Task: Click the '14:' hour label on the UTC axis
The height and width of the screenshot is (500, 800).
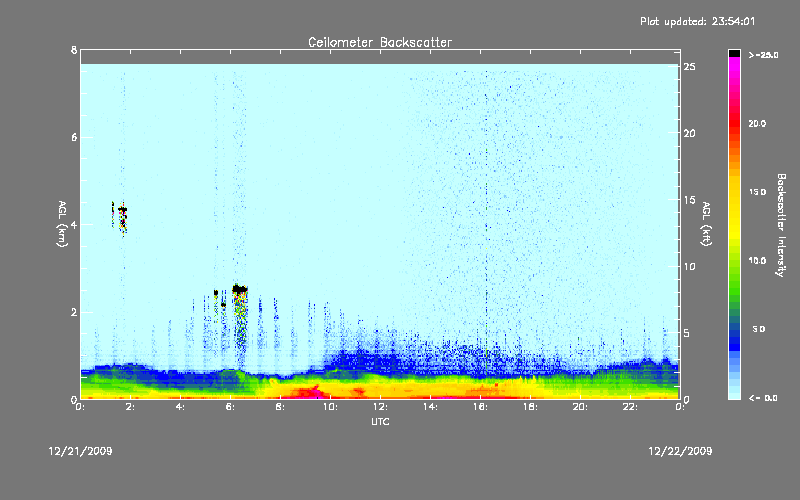Action: (x=430, y=407)
